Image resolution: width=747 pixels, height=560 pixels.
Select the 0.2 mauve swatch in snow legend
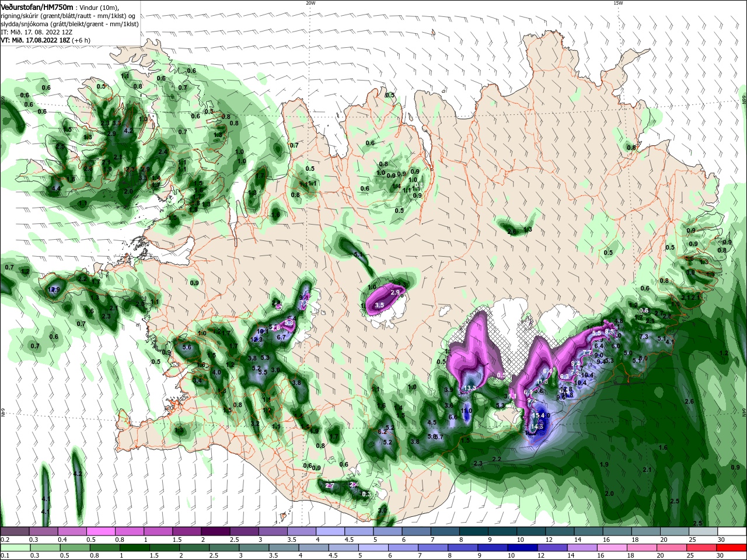[15, 531]
